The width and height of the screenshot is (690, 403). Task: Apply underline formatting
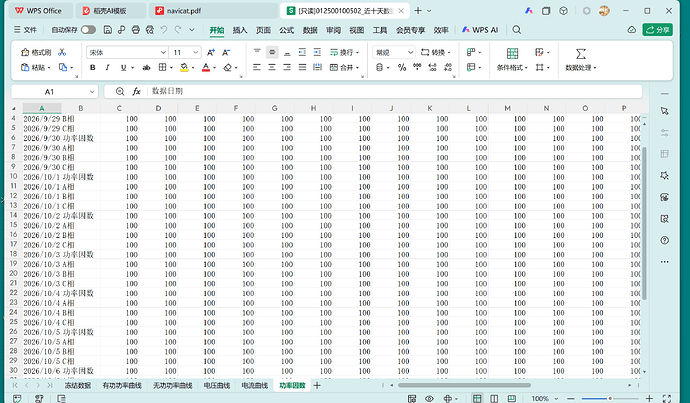click(123, 67)
